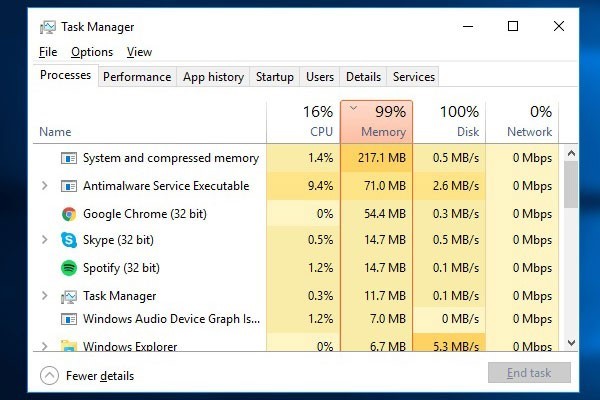
Task: Collapse view with Fewer details
Action: 87,376
